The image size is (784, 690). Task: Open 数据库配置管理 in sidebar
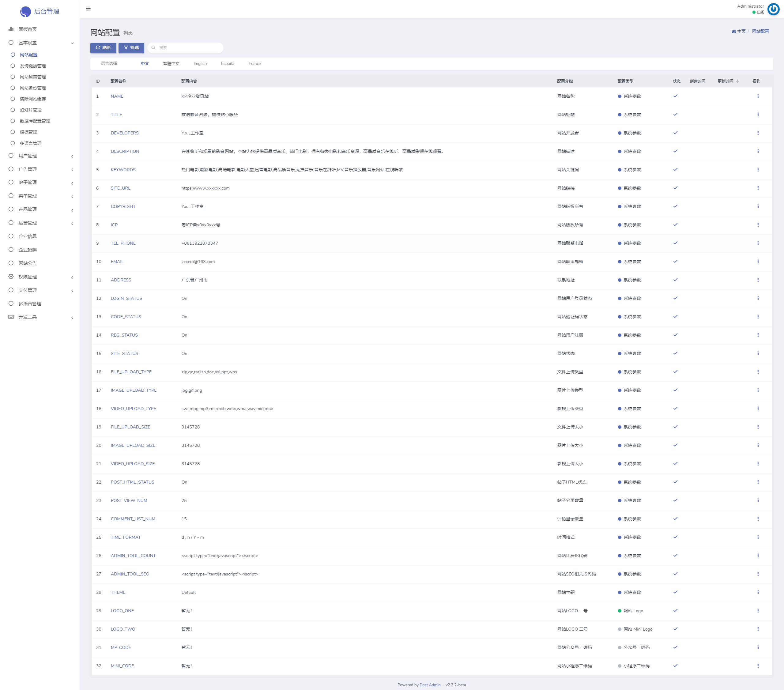[x=35, y=121]
